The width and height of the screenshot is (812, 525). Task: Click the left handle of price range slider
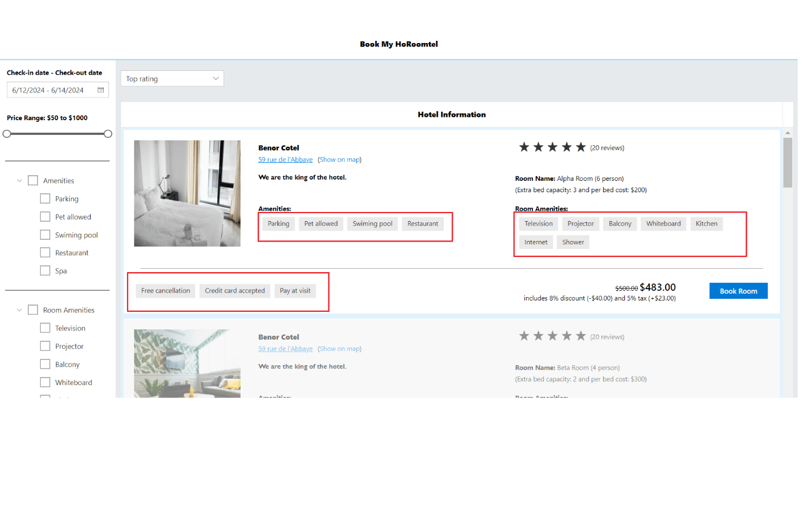[x=7, y=134]
